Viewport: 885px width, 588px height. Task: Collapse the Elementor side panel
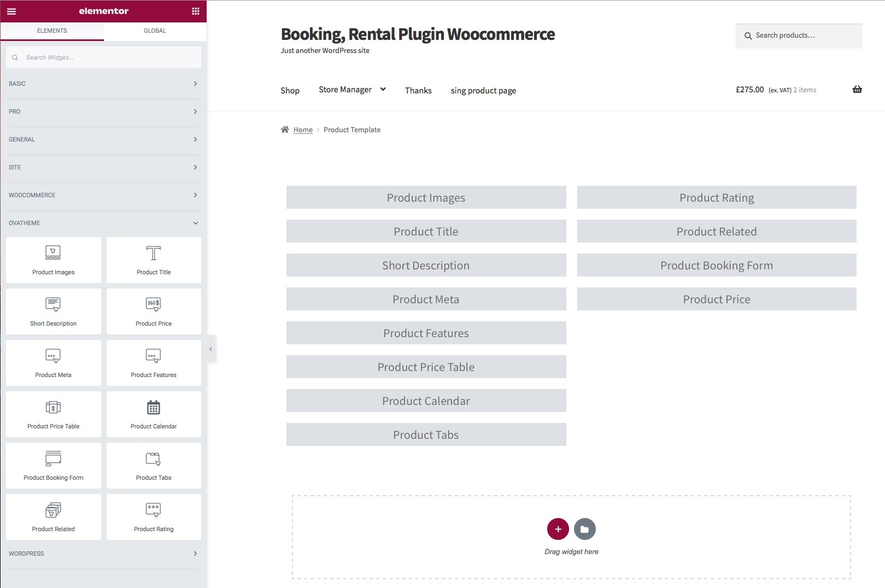(211, 349)
